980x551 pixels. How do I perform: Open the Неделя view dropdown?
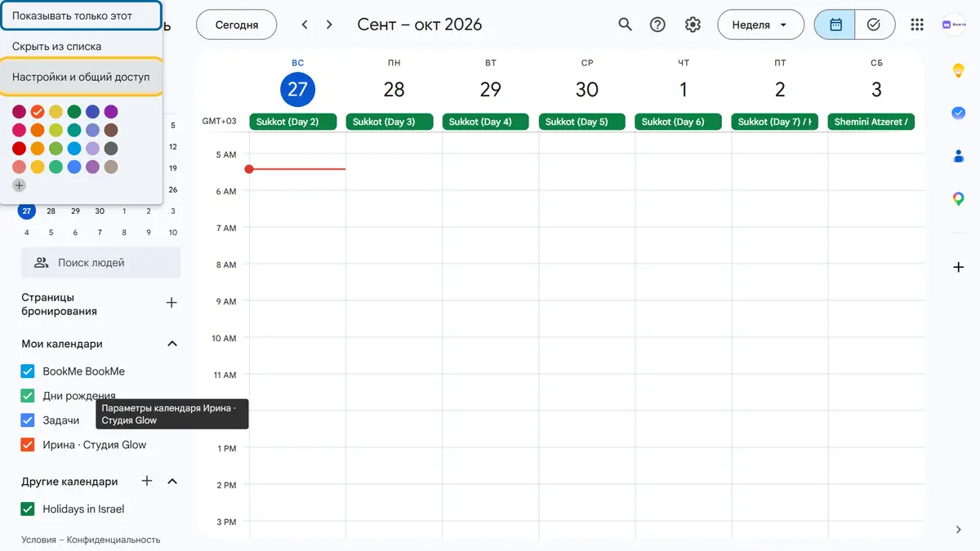759,24
